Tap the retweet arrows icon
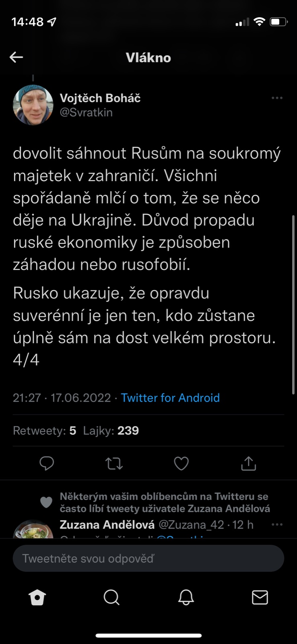Screen dimensions: 297x644 (x=114, y=464)
